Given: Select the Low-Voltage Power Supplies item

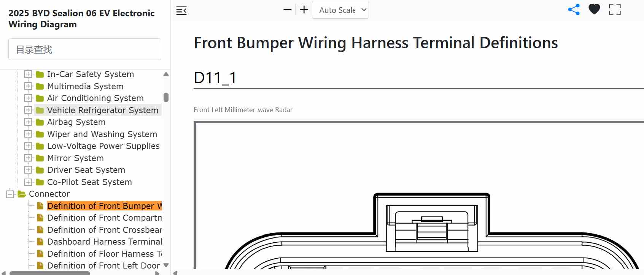Looking at the screenshot, I should pyautogui.click(x=103, y=146).
